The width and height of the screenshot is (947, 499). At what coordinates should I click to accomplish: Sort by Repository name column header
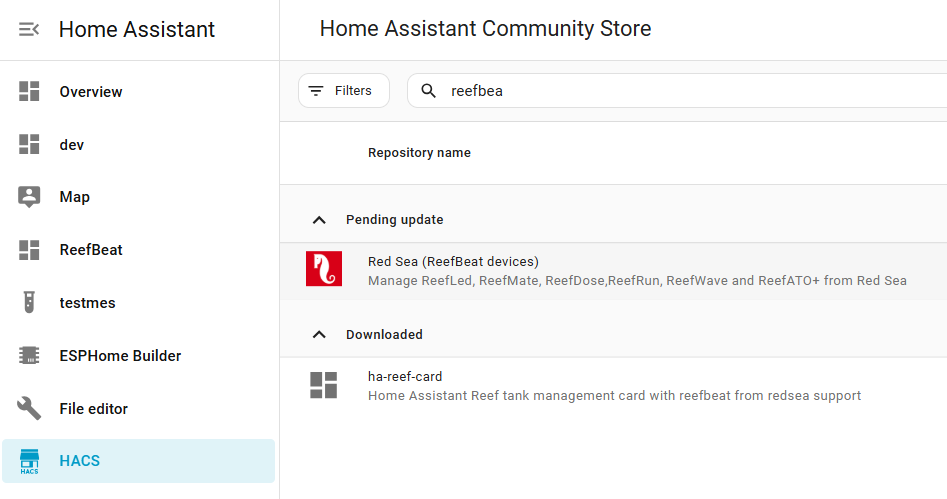point(419,153)
